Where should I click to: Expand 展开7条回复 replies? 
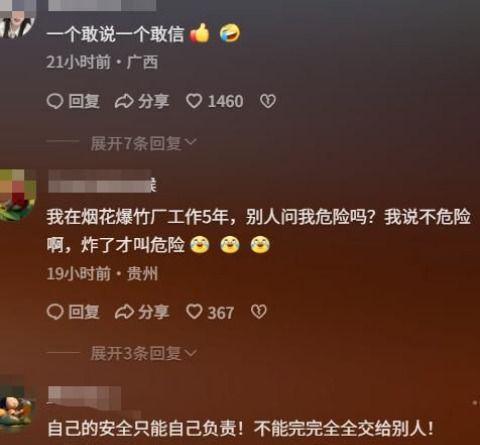144,144
